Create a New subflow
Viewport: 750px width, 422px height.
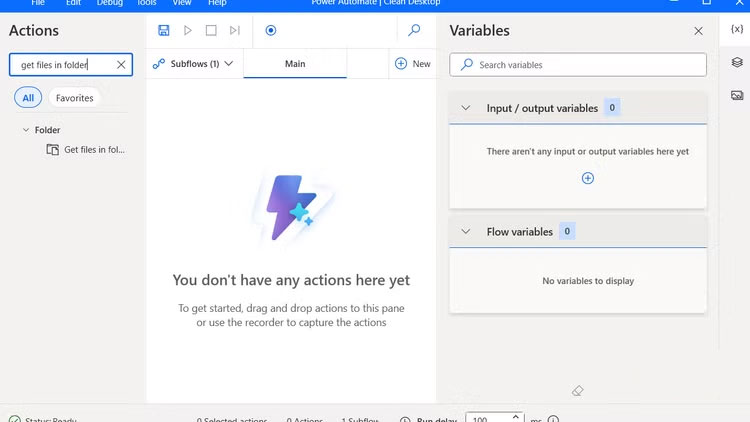412,64
